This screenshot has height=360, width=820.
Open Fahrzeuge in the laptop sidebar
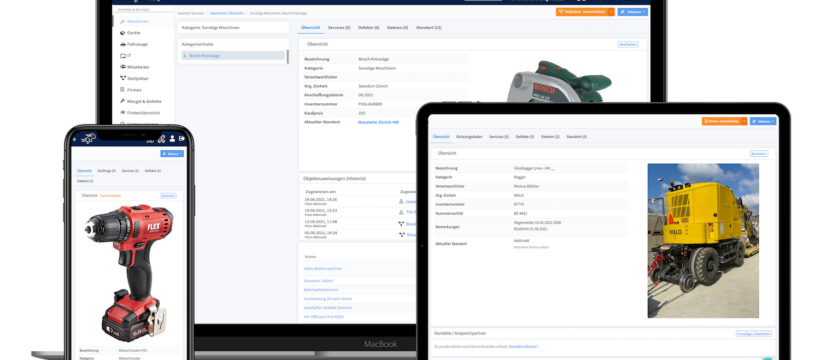135,44
